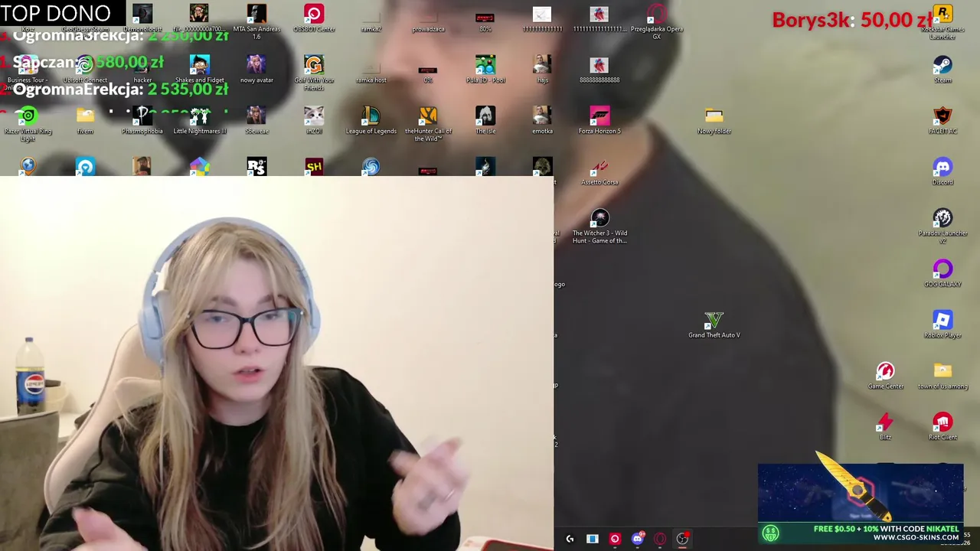Screen dimensions: 980x551
Task: Click the CSGO-Skins promo banner
Action: click(861, 503)
